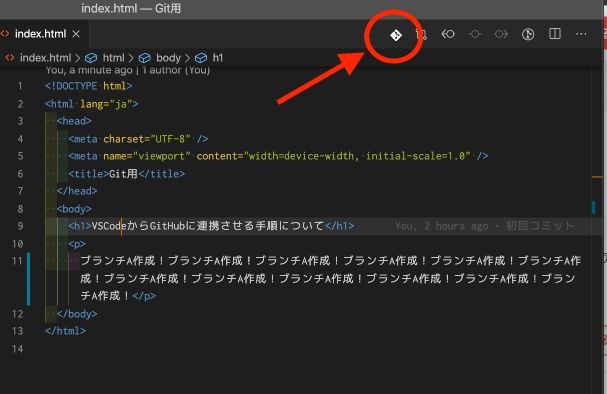Click content="width=device-width, initial-scale=1.0" value
Viewport: 607px width, 394px height.
point(333,156)
